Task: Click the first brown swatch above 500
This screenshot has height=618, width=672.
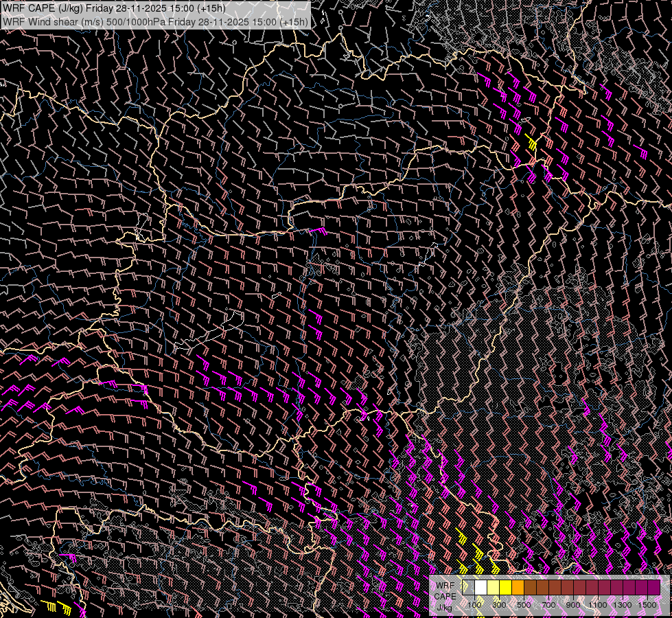Action: click(x=531, y=588)
